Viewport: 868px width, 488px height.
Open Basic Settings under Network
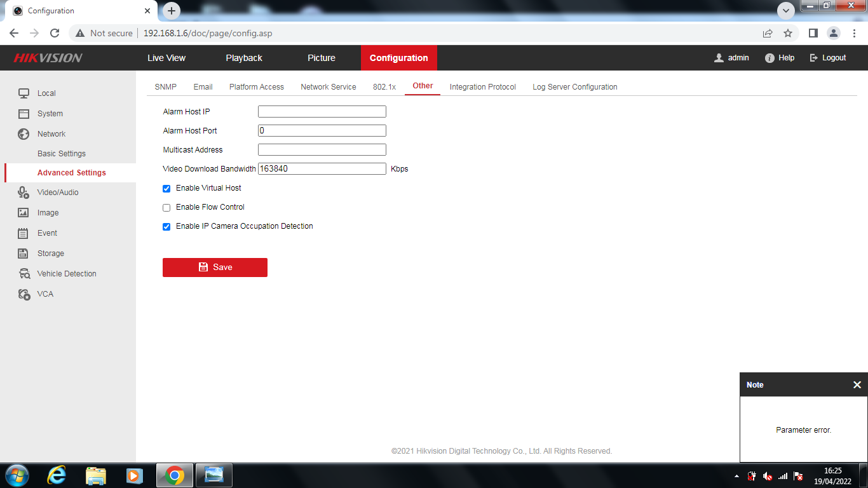(x=62, y=154)
